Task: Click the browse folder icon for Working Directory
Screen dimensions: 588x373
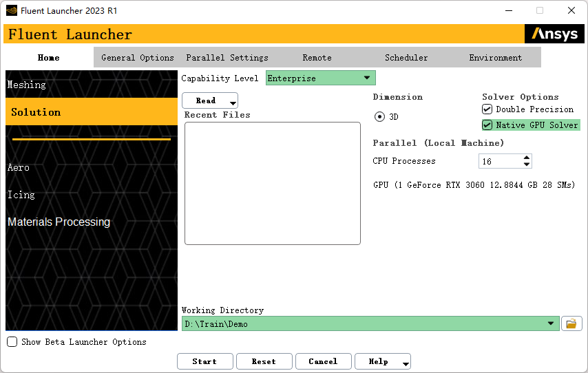Action: [x=571, y=323]
